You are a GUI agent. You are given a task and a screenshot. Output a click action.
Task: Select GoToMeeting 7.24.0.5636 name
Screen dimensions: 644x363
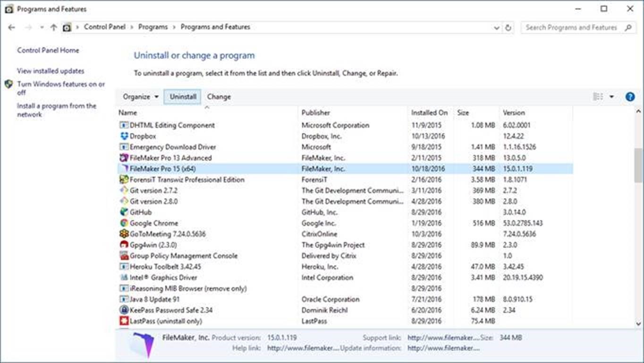(x=168, y=234)
